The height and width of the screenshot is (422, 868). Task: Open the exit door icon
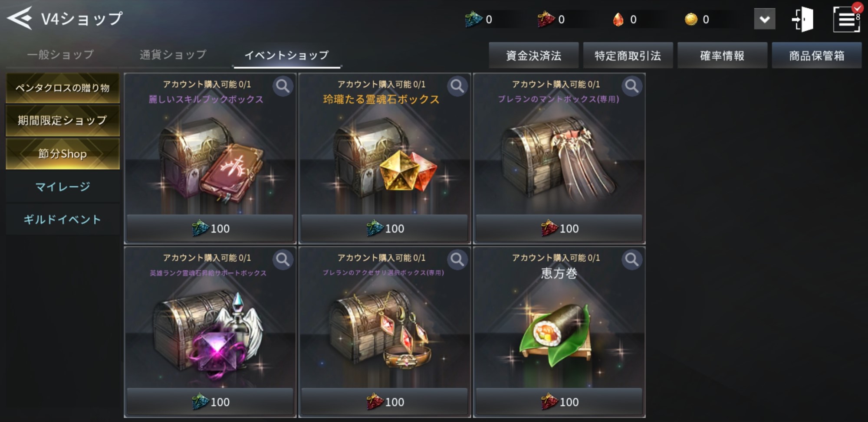[x=803, y=19]
